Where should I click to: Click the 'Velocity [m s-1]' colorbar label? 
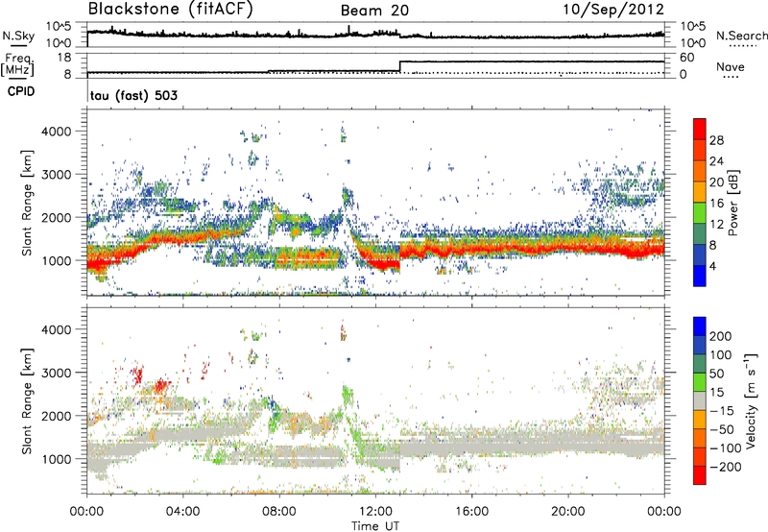[751, 400]
